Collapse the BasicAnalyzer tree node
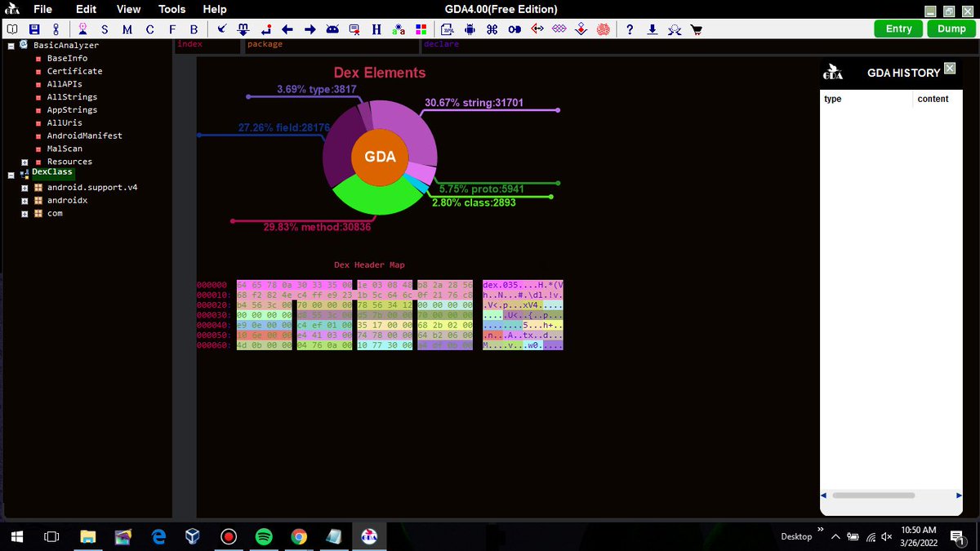The width and height of the screenshot is (980, 551). [x=11, y=46]
